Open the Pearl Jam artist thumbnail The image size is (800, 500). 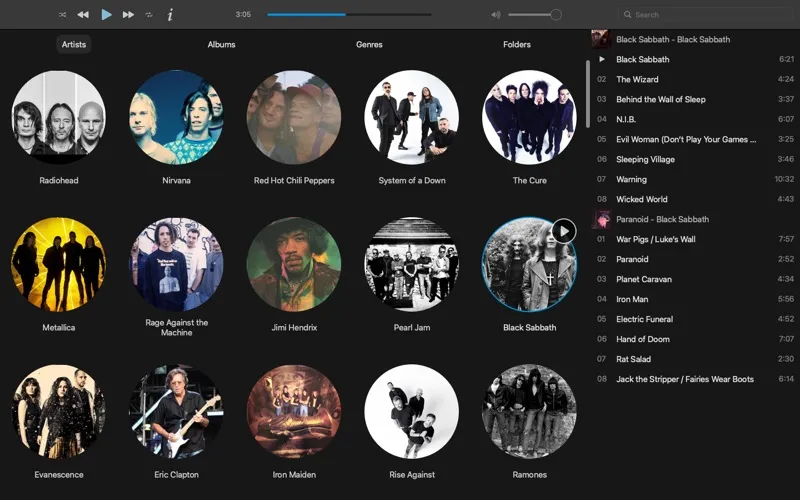[x=412, y=264]
